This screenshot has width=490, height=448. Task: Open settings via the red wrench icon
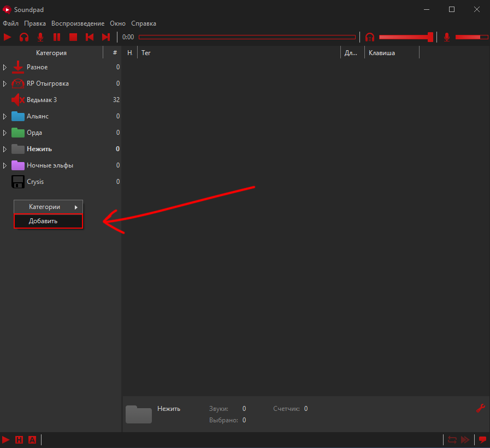coord(480,408)
